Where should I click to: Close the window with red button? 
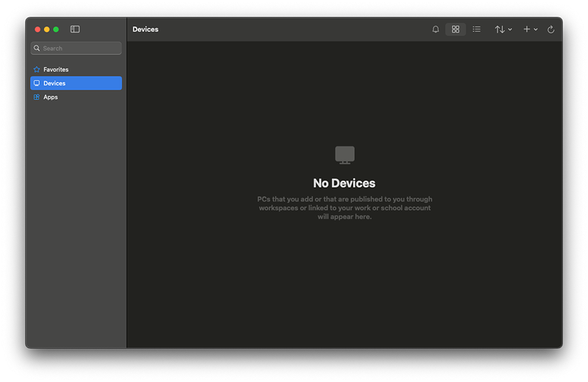[37, 29]
